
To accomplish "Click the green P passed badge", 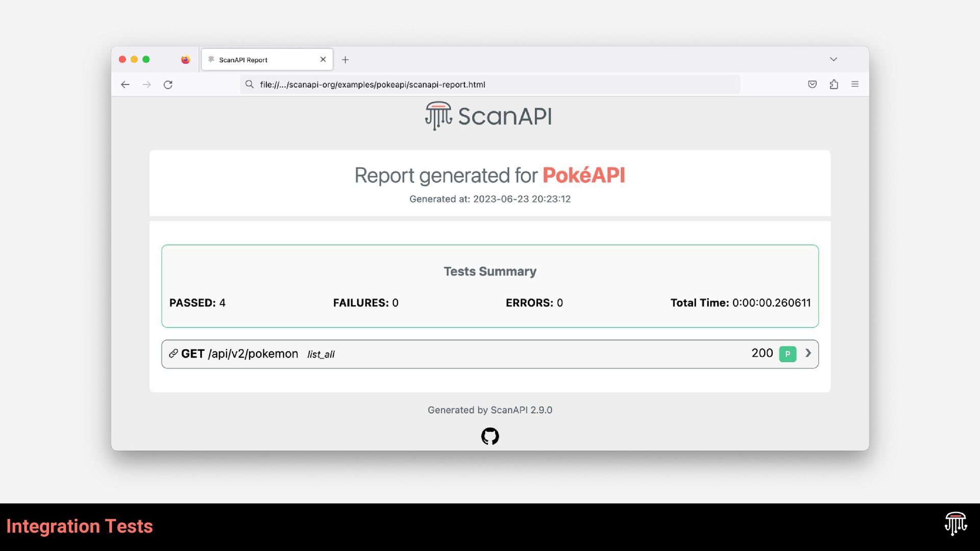I will (x=788, y=354).
